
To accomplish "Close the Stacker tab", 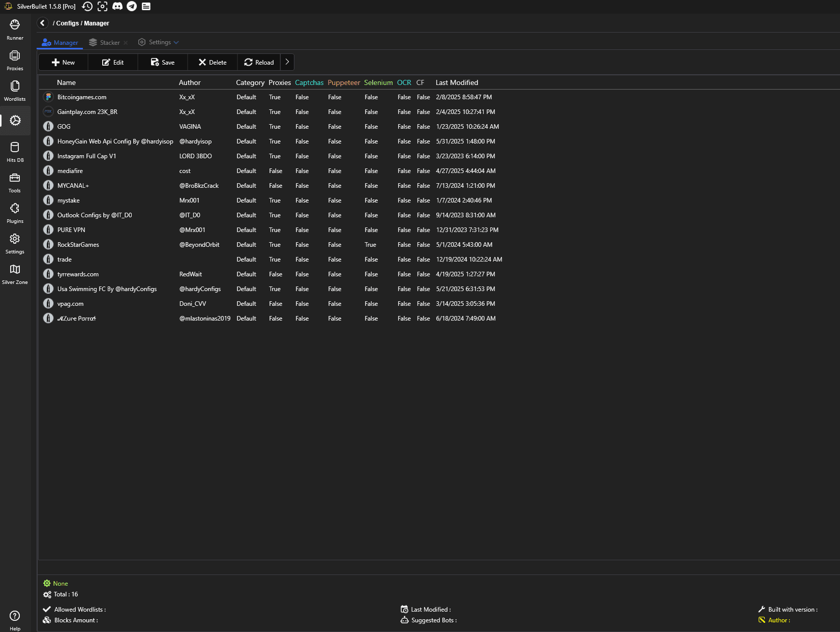I will 126,43.
